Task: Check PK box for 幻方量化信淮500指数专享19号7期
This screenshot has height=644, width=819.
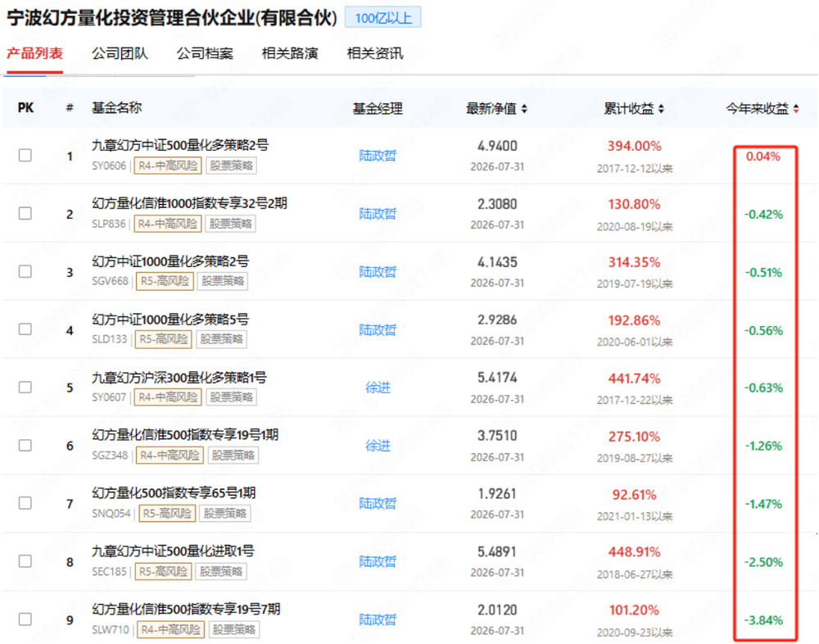Action: (25, 619)
